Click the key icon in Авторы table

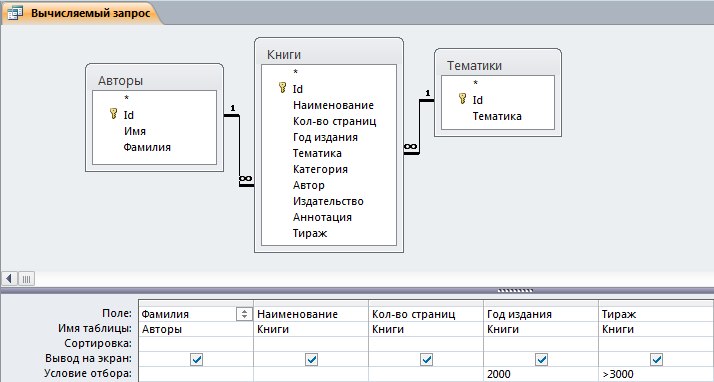pyautogui.click(x=114, y=114)
